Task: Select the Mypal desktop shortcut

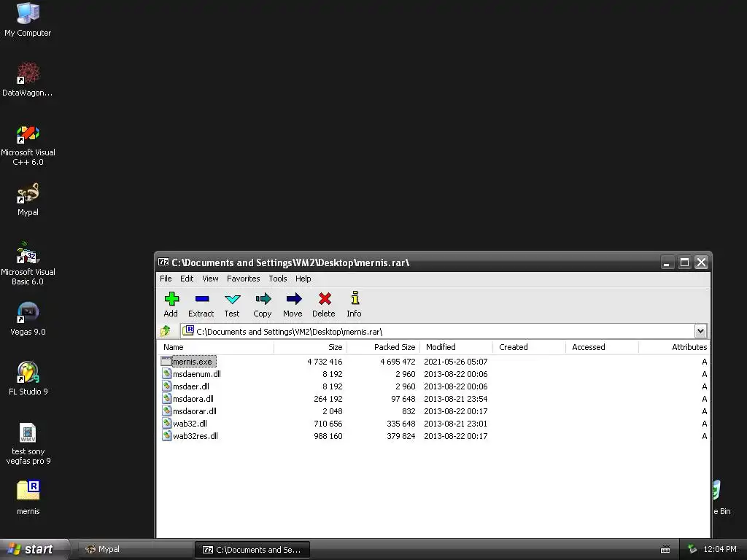Action: point(28,199)
